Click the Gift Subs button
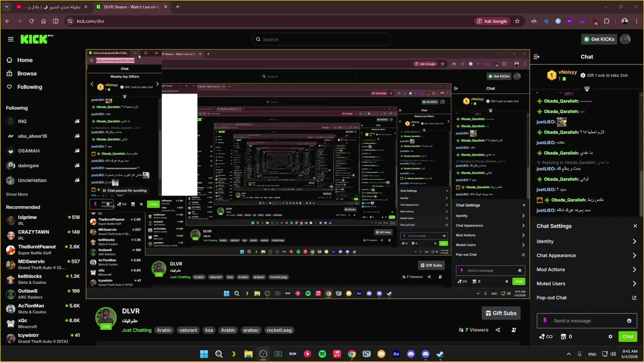644x362 pixels. [x=501, y=313]
